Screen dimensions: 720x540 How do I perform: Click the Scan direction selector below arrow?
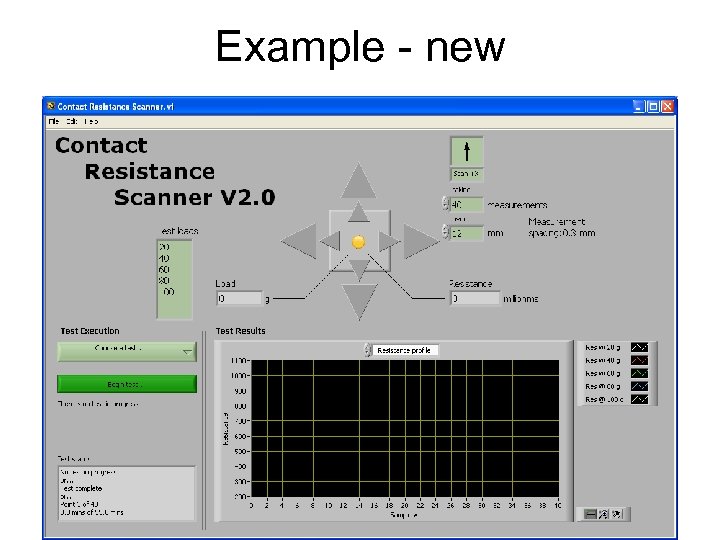[x=467, y=174]
